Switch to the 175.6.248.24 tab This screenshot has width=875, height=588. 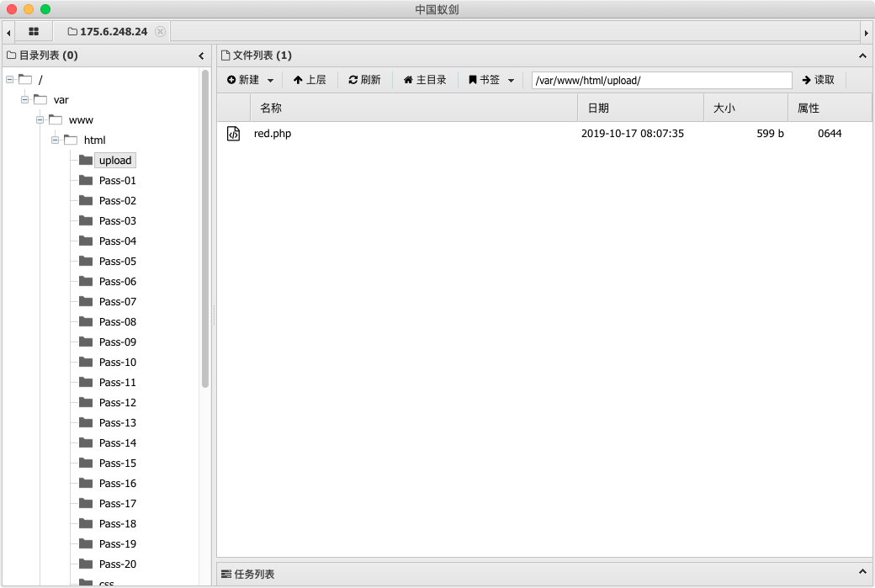click(108, 32)
